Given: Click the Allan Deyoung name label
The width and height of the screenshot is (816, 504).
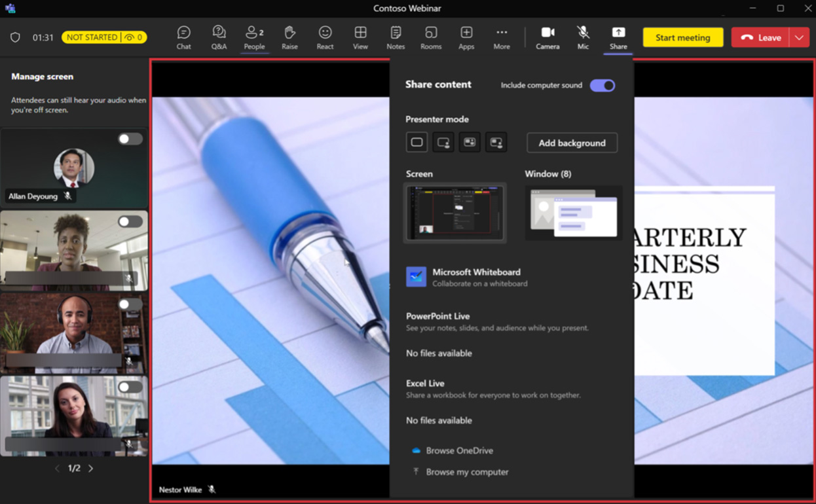Looking at the screenshot, I should click(33, 196).
